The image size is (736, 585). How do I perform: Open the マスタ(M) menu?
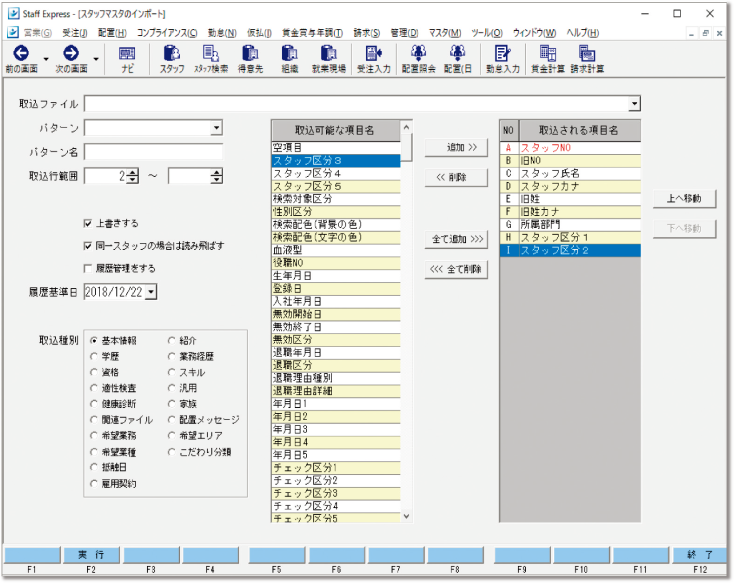coord(445,33)
